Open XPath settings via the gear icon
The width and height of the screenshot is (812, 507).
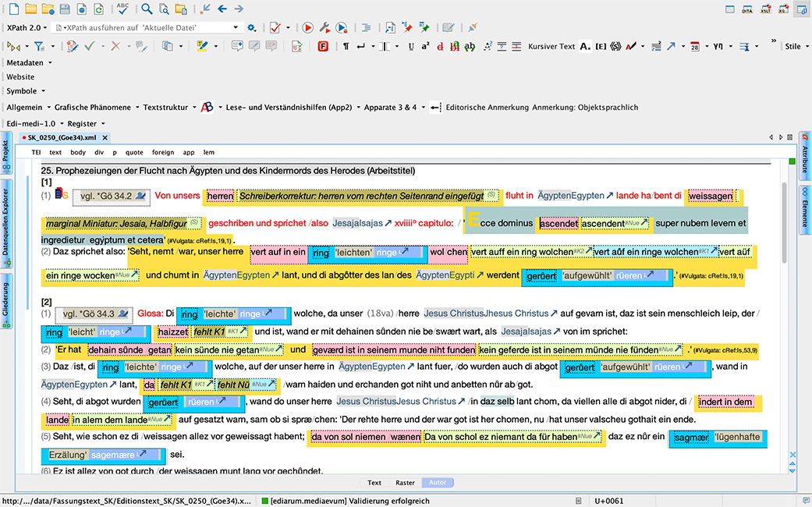pos(251,27)
